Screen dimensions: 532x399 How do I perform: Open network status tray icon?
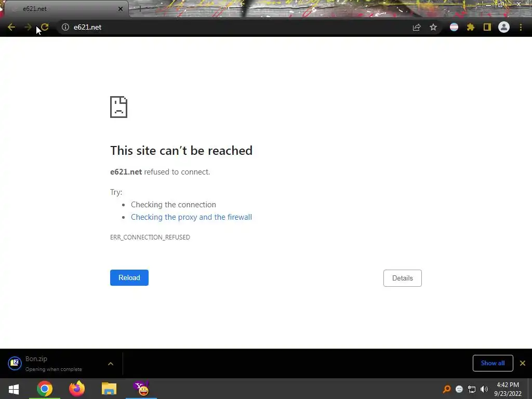[x=472, y=389]
